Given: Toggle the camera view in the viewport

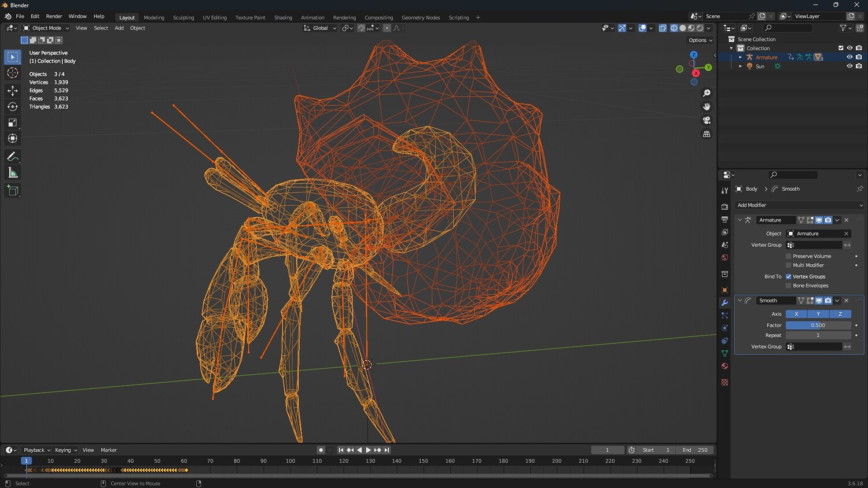Looking at the screenshot, I should (707, 120).
